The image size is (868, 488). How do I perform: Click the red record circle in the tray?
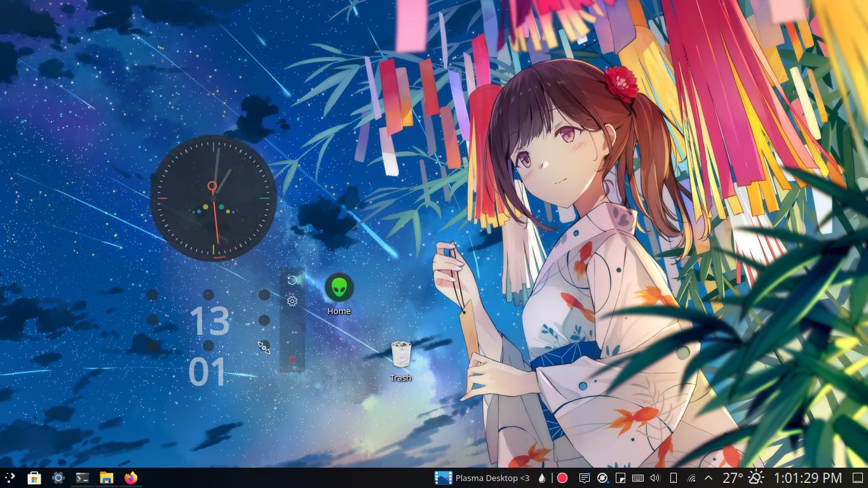click(x=562, y=478)
